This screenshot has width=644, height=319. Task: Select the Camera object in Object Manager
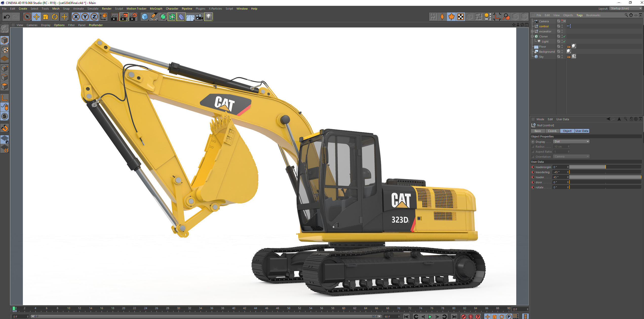pyautogui.click(x=544, y=21)
